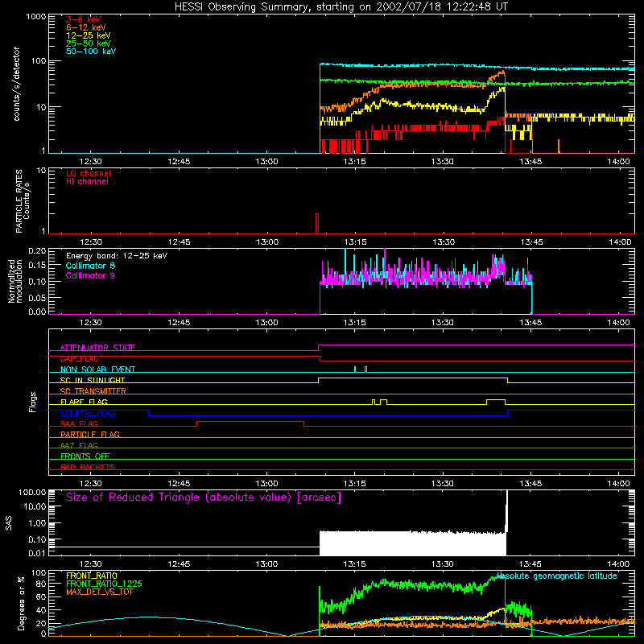
Task: Click the '100.00' tick on SAS axis
Action: pyautogui.click(x=32, y=492)
